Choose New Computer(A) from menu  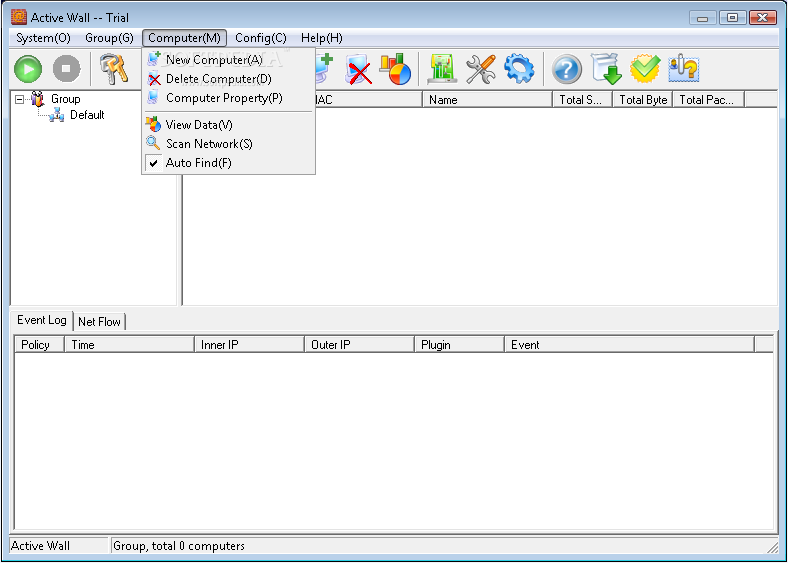229,60
